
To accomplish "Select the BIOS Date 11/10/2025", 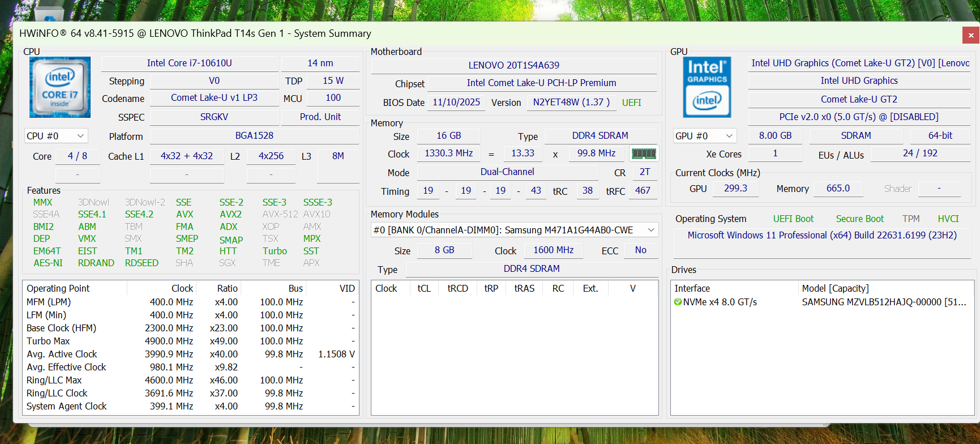I will click(456, 103).
